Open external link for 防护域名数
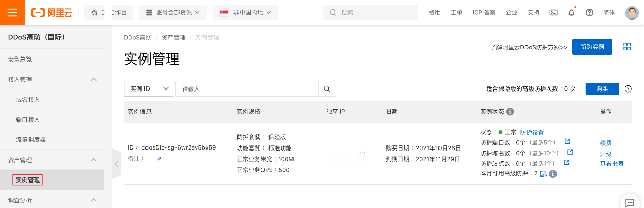The width and height of the screenshot is (644, 208). pyautogui.click(x=570, y=152)
